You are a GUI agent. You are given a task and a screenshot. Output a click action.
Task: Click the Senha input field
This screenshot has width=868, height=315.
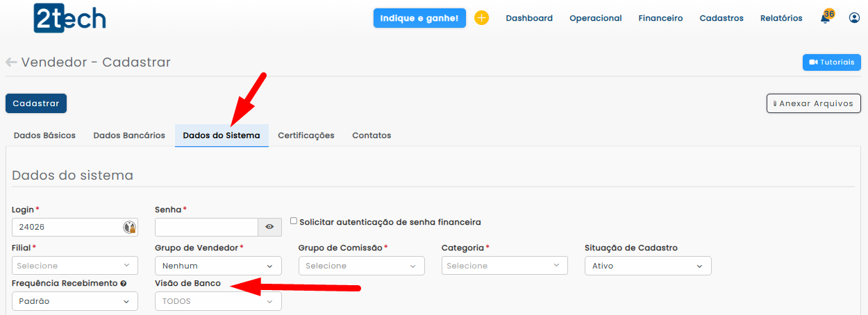206,227
